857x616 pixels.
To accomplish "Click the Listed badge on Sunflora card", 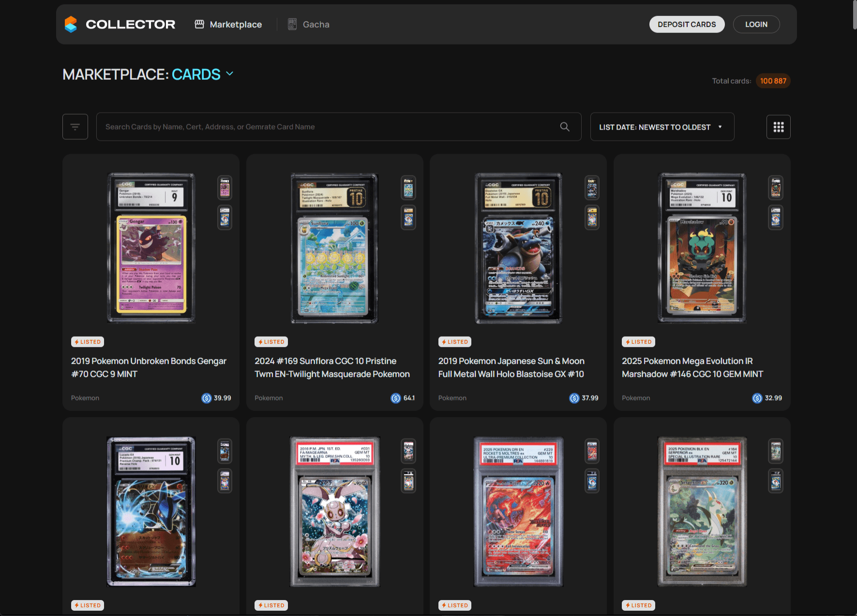I will (x=271, y=342).
